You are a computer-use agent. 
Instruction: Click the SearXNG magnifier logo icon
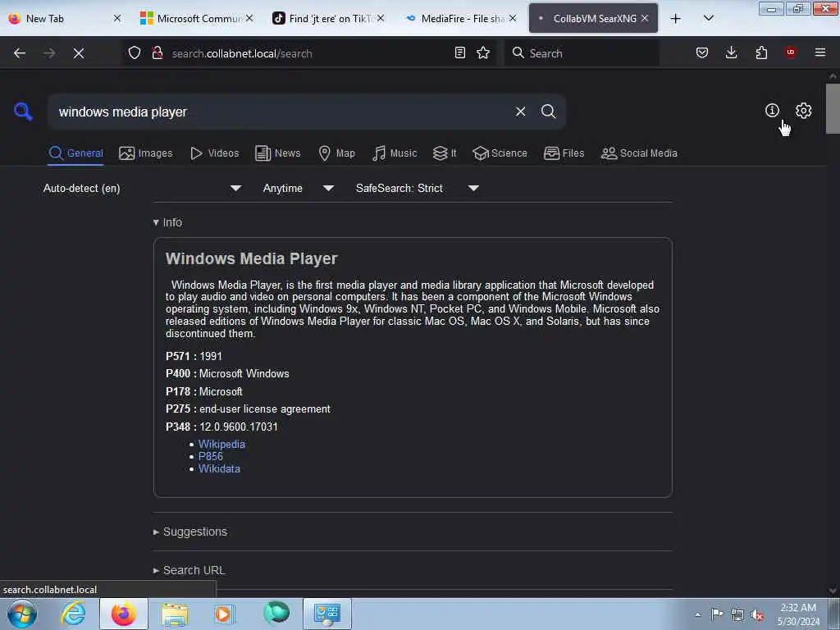click(23, 112)
